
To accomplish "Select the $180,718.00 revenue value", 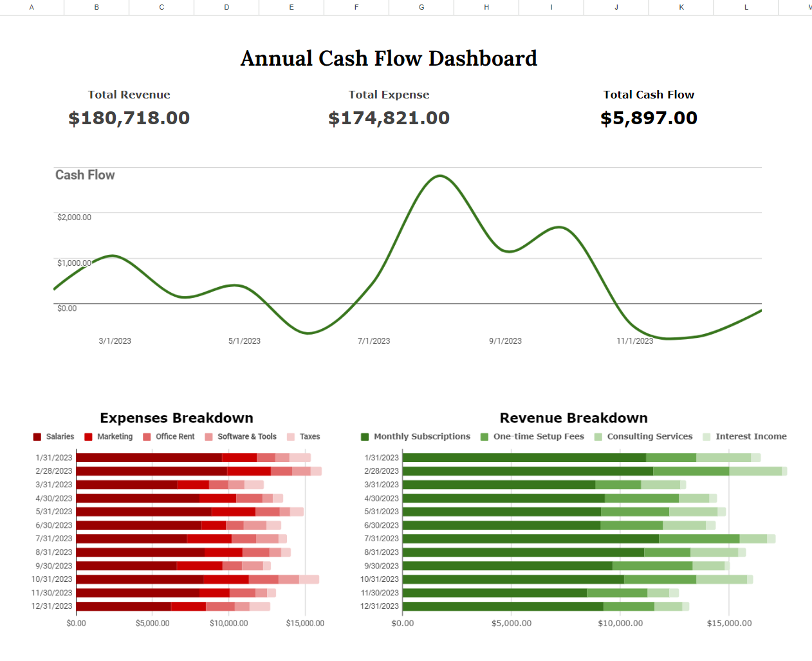I will click(x=129, y=118).
